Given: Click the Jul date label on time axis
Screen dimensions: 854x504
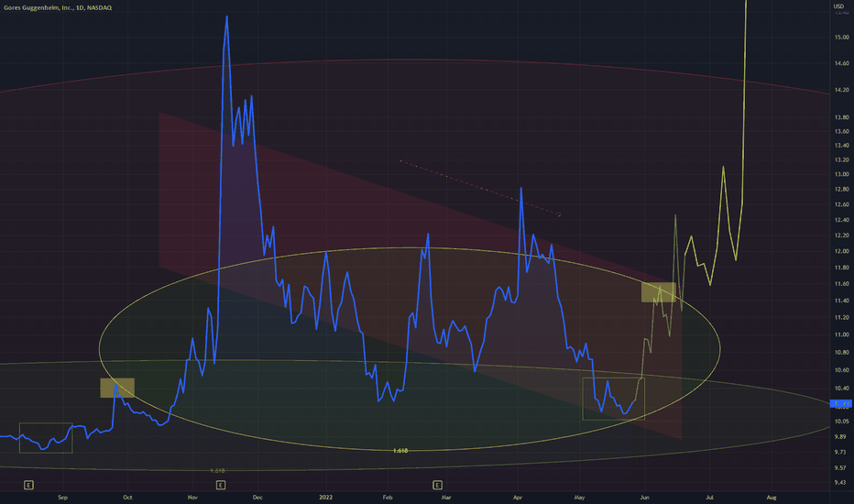Looking at the screenshot, I should coord(709,497).
